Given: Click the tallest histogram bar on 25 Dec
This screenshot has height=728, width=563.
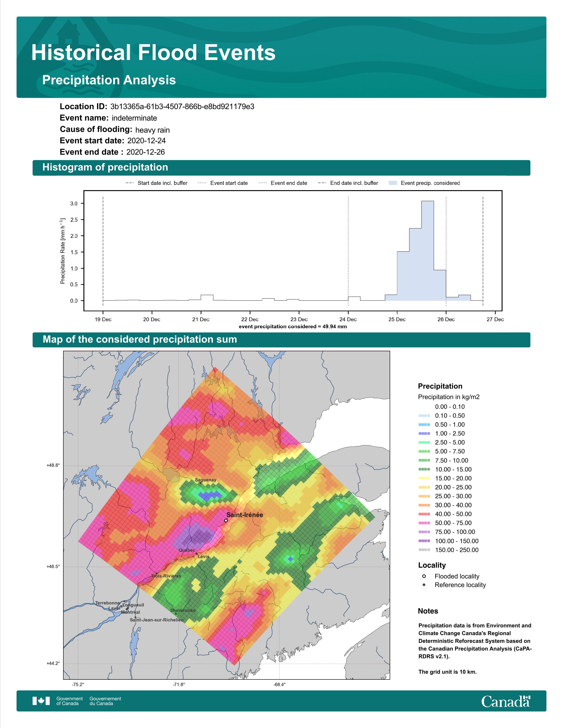Looking at the screenshot, I should pyautogui.click(x=428, y=251).
